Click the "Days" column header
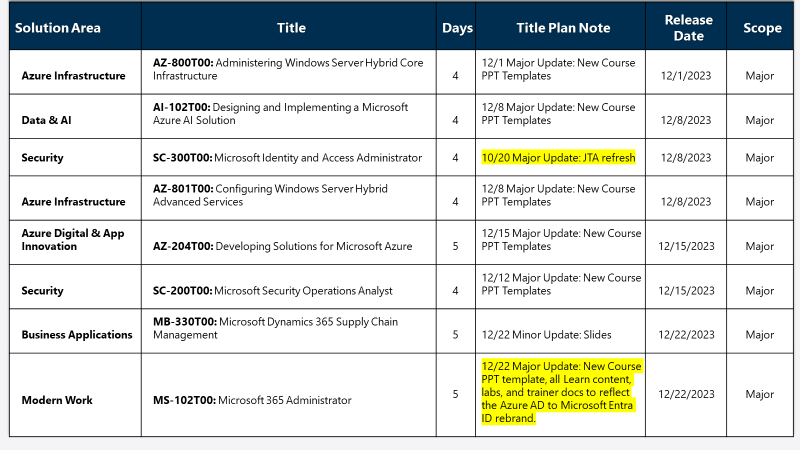800x450 pixels. 457,28
